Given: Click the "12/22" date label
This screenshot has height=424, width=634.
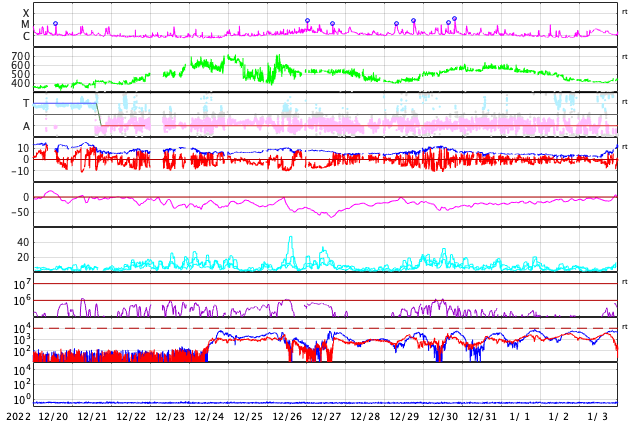Looking at the screenshot, I should 131,416.
